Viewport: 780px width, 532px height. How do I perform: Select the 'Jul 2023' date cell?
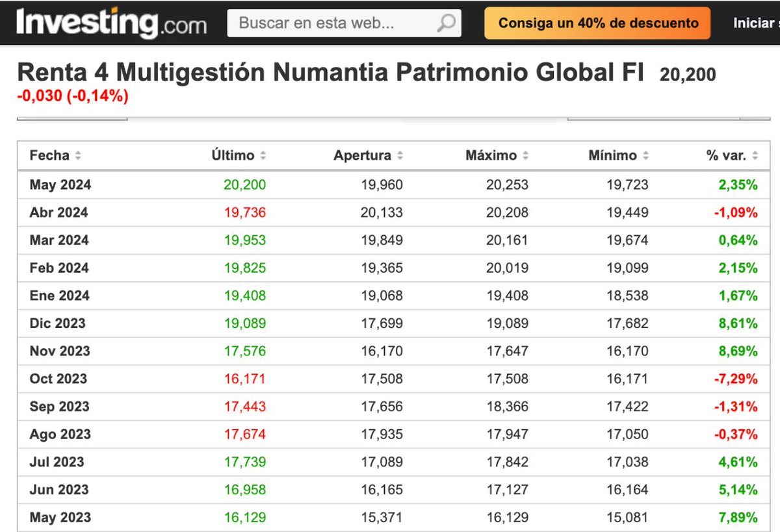tap(57, 462)
